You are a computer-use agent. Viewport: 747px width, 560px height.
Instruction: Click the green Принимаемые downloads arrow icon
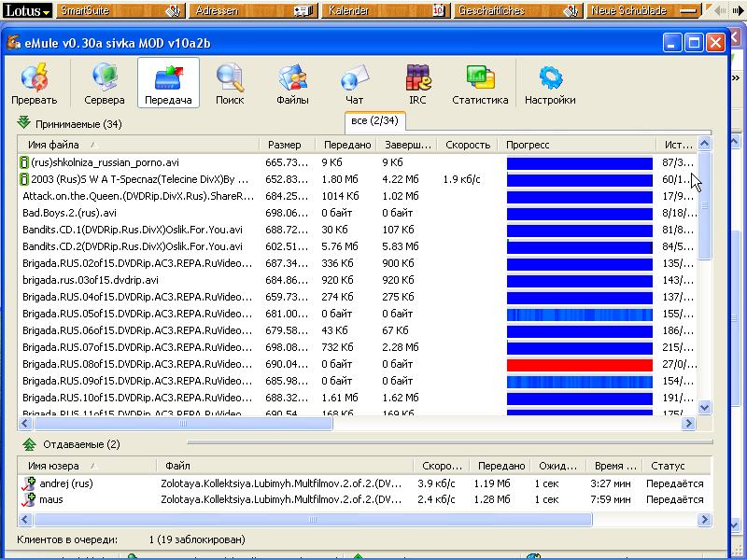coord(24,122)
